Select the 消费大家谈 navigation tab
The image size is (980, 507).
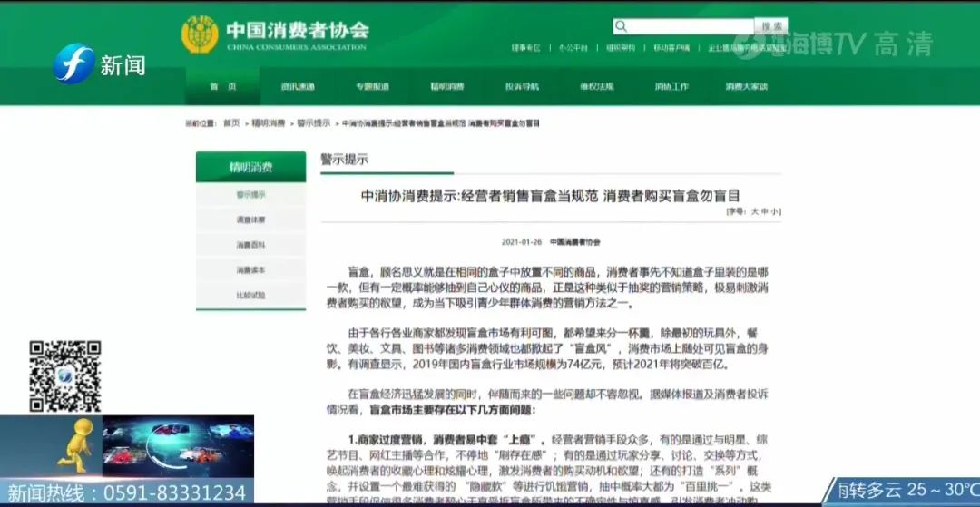pyautogui.click(x=746, y=87)
